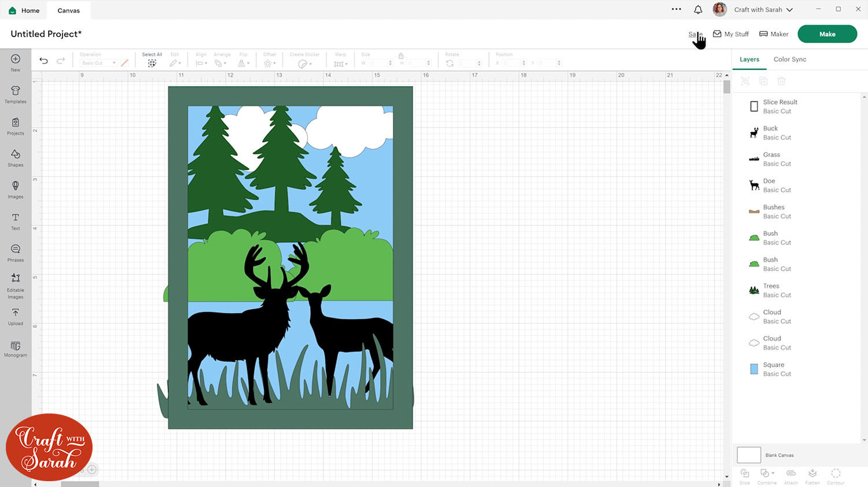This screenshot has height=487, width=868.
Task: Click the Undo arrow
Action: [x=43, y=61]
